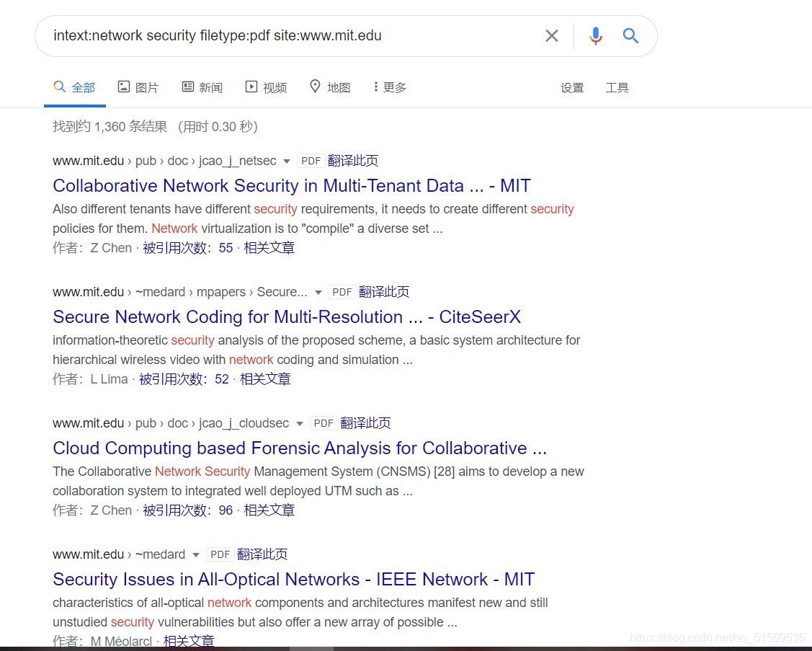Open 设置 settings menu
Viewport: 812px width, 651px height.
[x=572, y=88]
